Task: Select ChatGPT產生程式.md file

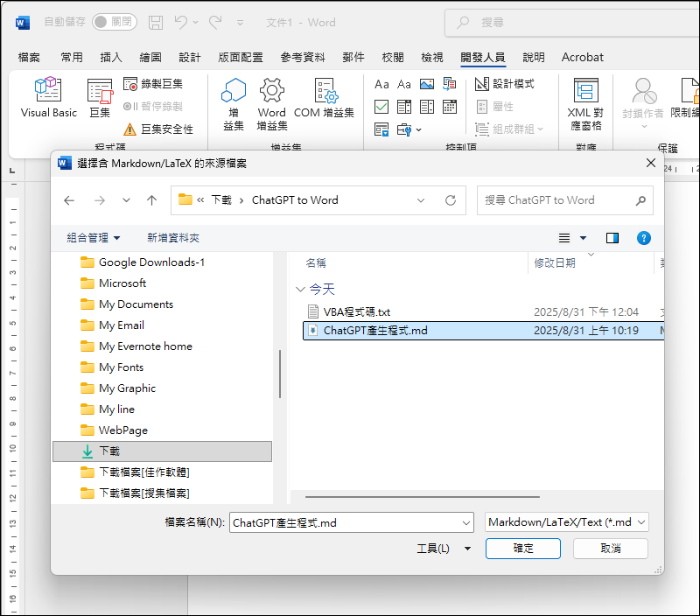Action: pos(483,331)
